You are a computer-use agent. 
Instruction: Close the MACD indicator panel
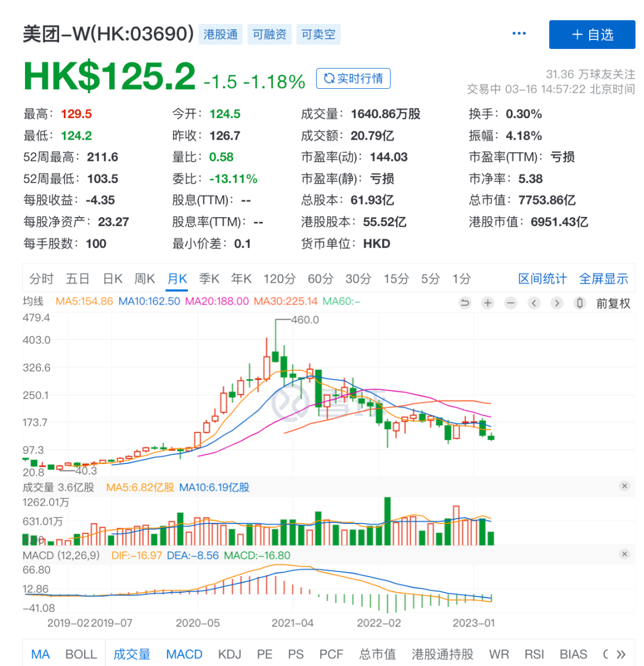pos(624,554)
